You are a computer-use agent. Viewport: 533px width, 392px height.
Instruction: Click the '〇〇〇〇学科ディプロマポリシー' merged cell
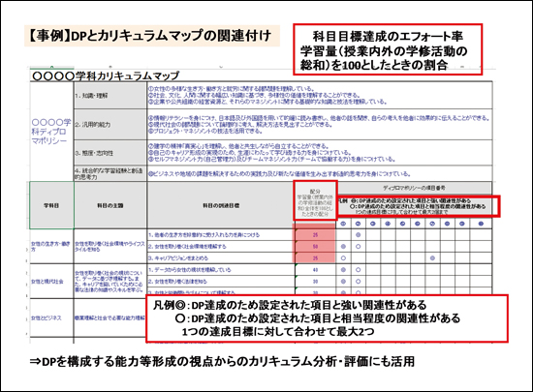coord(51,132)
